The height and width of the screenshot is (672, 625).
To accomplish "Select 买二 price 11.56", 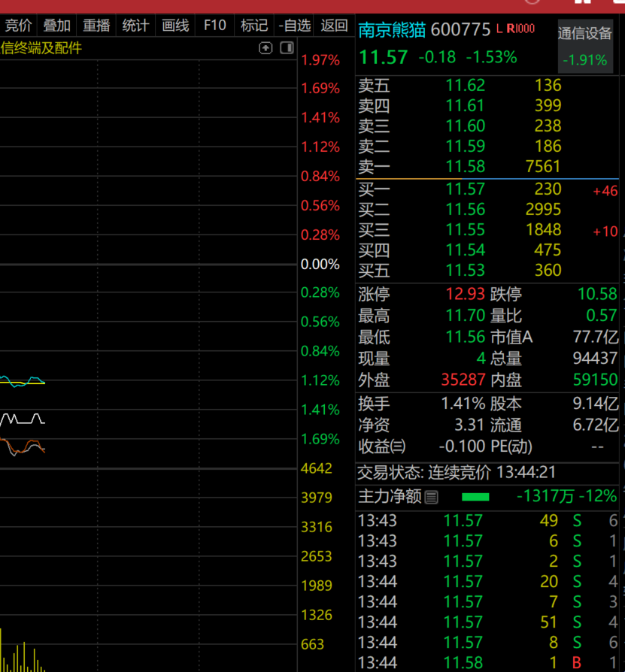I will click(465, 210).
